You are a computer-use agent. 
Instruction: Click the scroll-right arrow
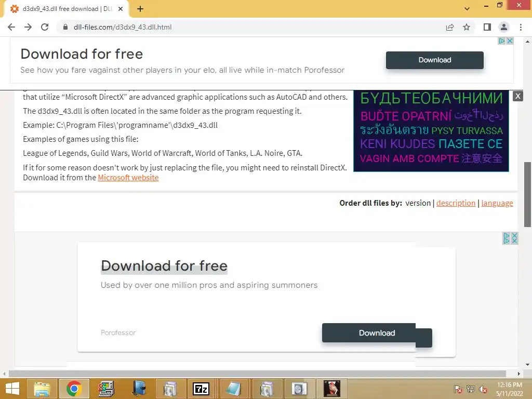(519, 374)
